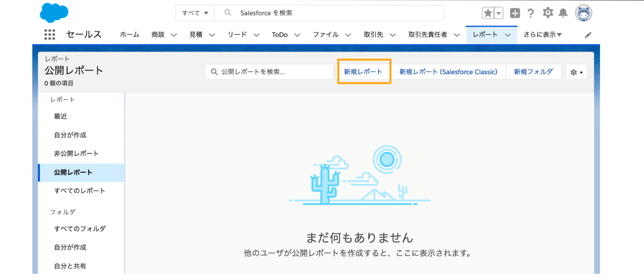Open the list settings gear dropdown
Viewport: 644px width, 278px height.
point(576,72)
